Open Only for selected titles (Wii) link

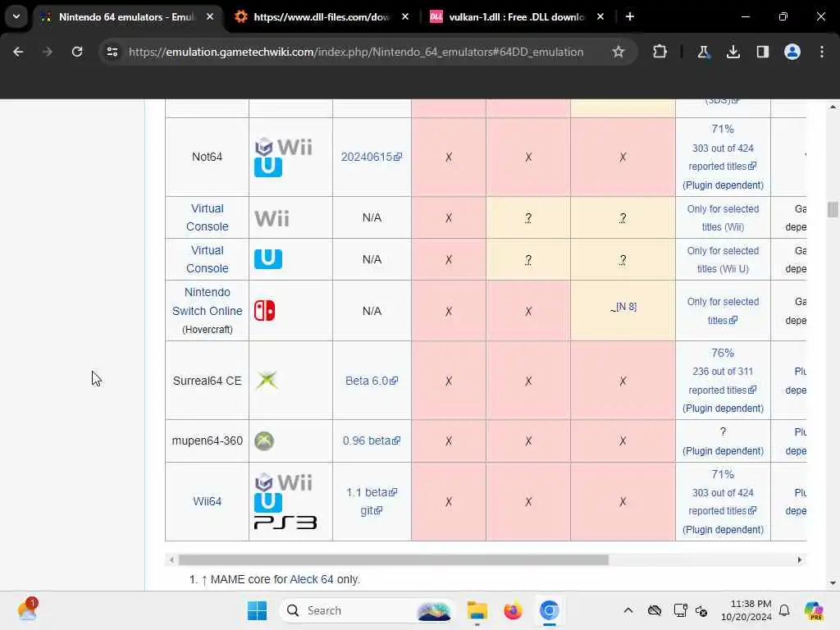[x=723, y=218]
